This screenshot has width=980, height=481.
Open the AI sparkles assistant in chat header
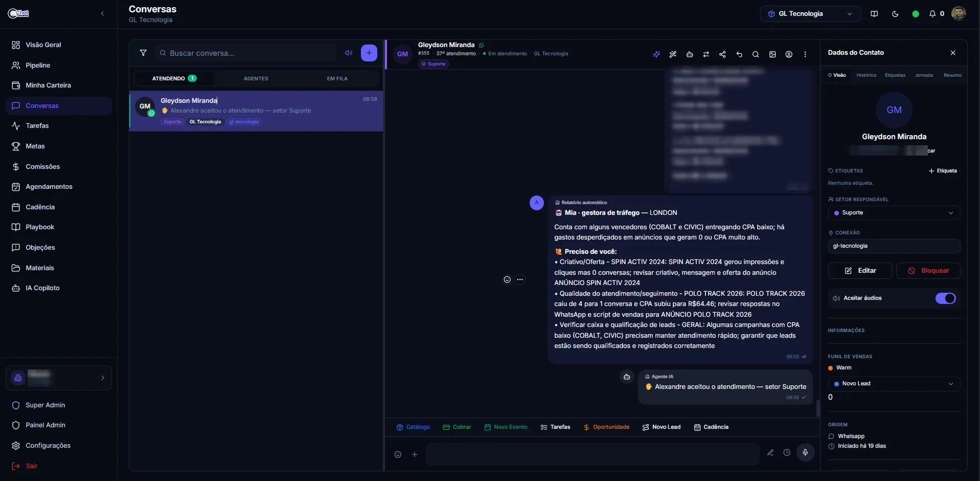(656, 54)
